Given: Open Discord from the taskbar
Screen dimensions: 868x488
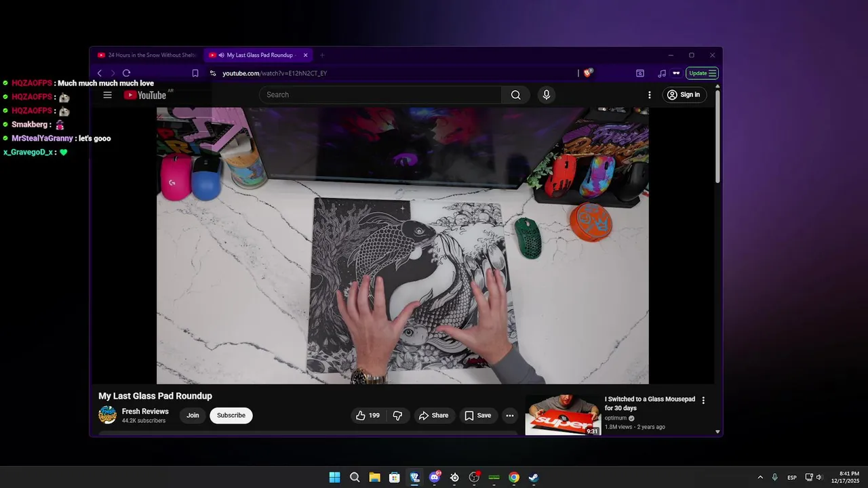Looking at the screenshot, I should 435,477.
